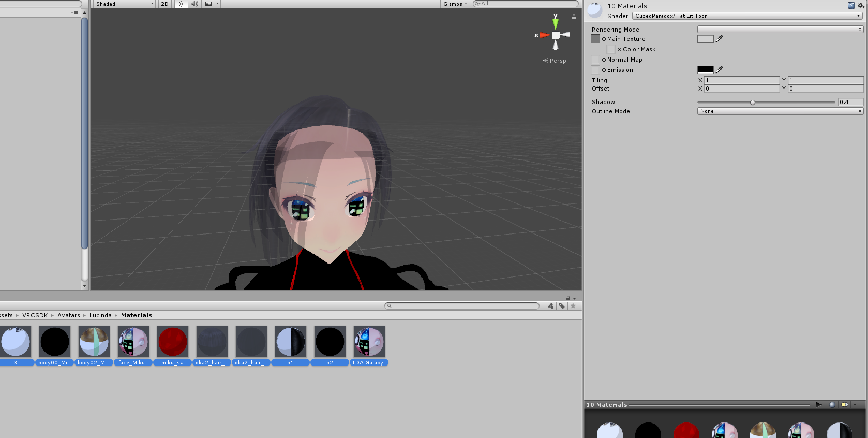The width and height of the screenshot is (868, 438).
Task: Toggle 2D scene view mode
Action: (x=165, y=4)
